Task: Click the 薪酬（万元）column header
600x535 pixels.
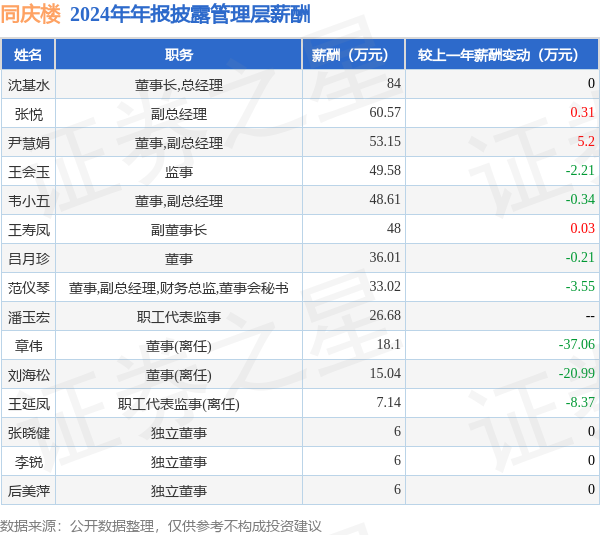Action: coord(354,55)
